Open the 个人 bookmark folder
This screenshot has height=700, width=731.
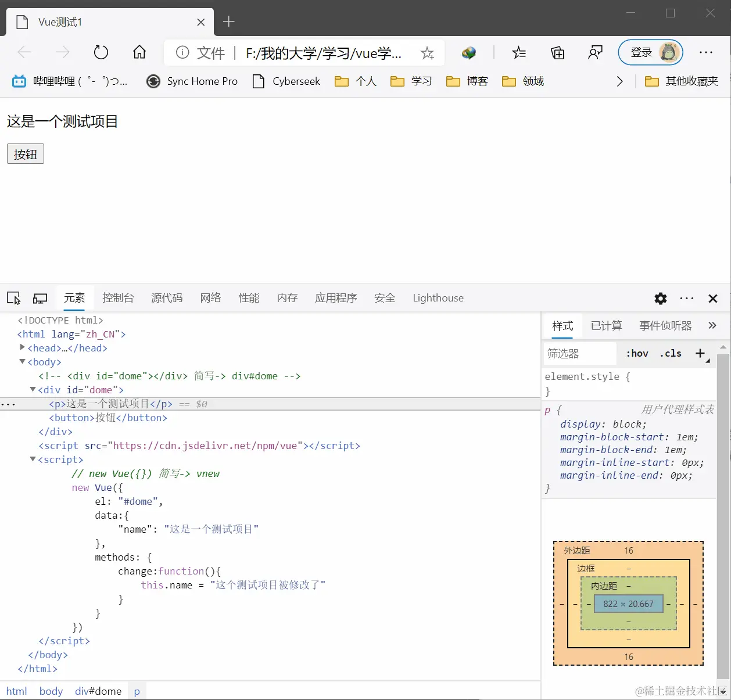click(x=356, y=81)
